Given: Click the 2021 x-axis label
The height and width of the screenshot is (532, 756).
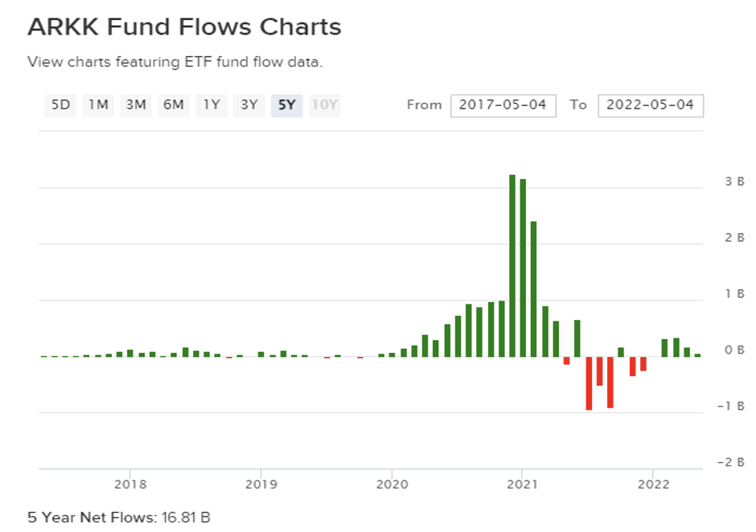Looking at the screenshot, I should (x=522, y=484).
